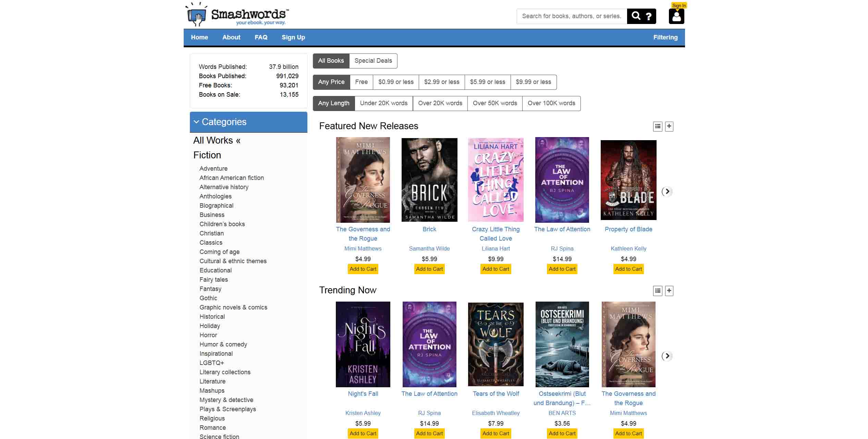
Task: Select the Fiction category heading
Action: (207, 155)
